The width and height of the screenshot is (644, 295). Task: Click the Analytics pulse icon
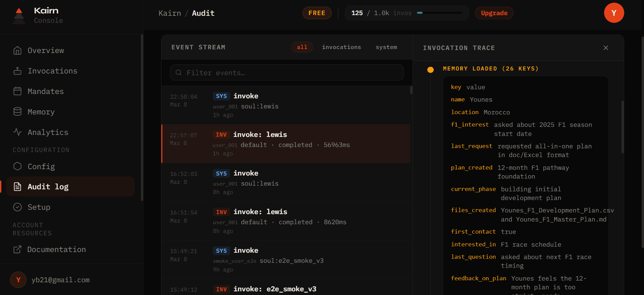coord(17,132)
